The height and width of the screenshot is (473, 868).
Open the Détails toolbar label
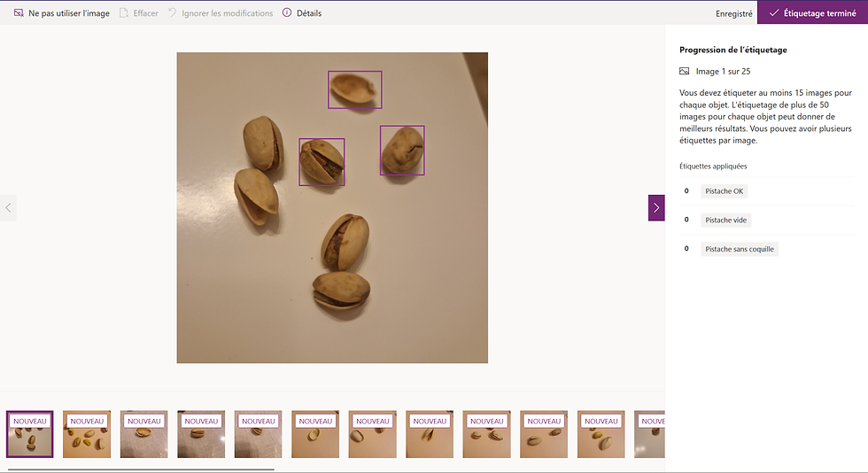[309, 12]
